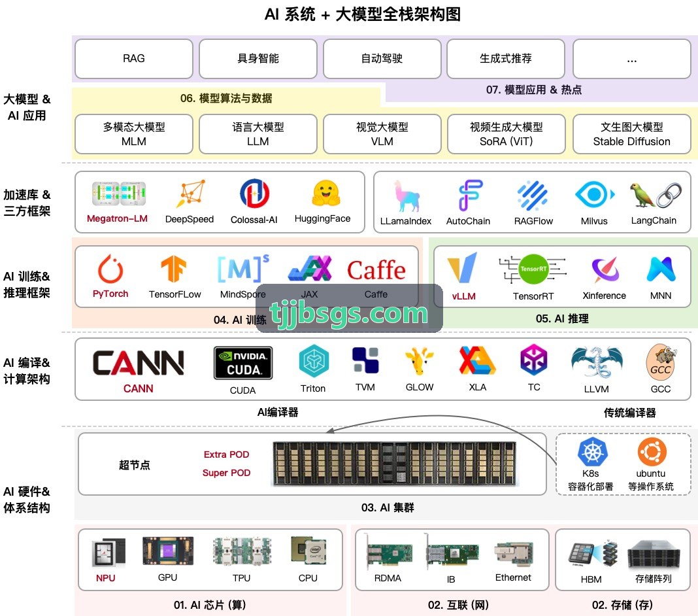698x616 pixels.
Task: Click the ubuntu logo icon
Action: click(652, 452)
